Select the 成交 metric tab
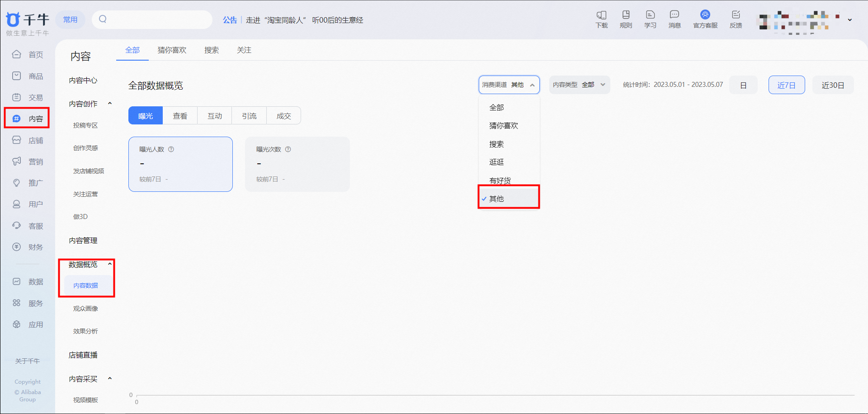Viewport: 868px width, 414px height. (283, 116)
